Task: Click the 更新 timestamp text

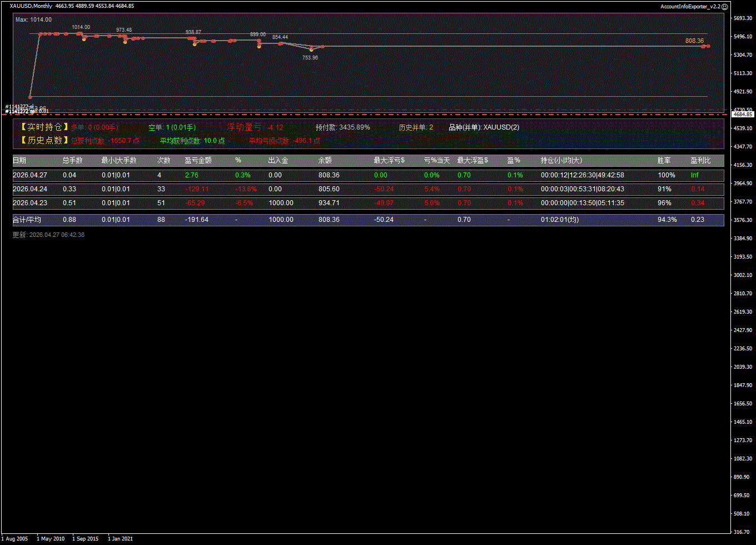Action: click(48, 235)
